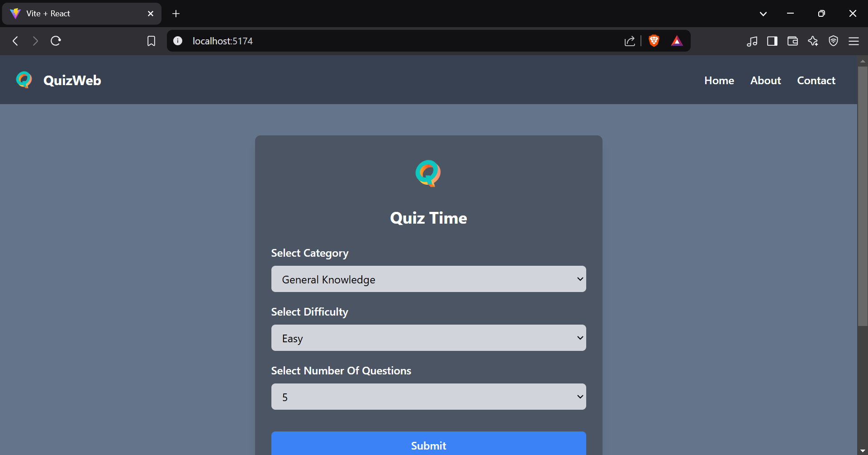868x455 pixels.
Task: Open a new tab with plus button
Action: pos(176,14)
